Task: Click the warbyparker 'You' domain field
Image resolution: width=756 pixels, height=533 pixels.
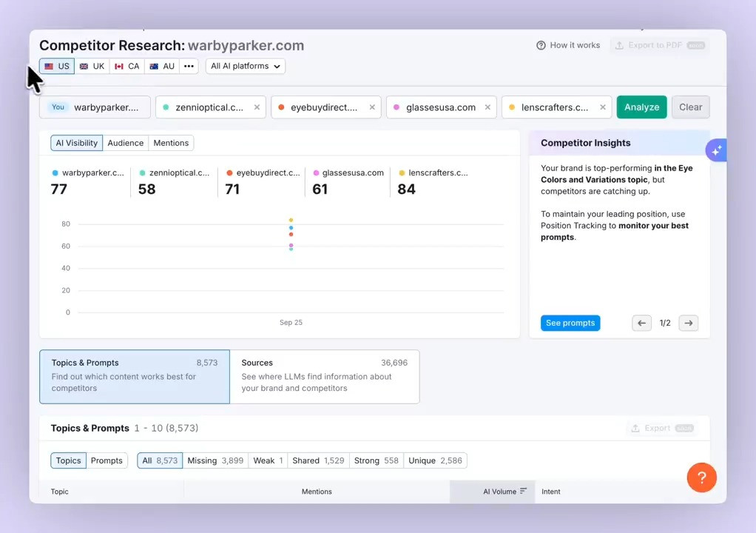Action: pos(95,107)
